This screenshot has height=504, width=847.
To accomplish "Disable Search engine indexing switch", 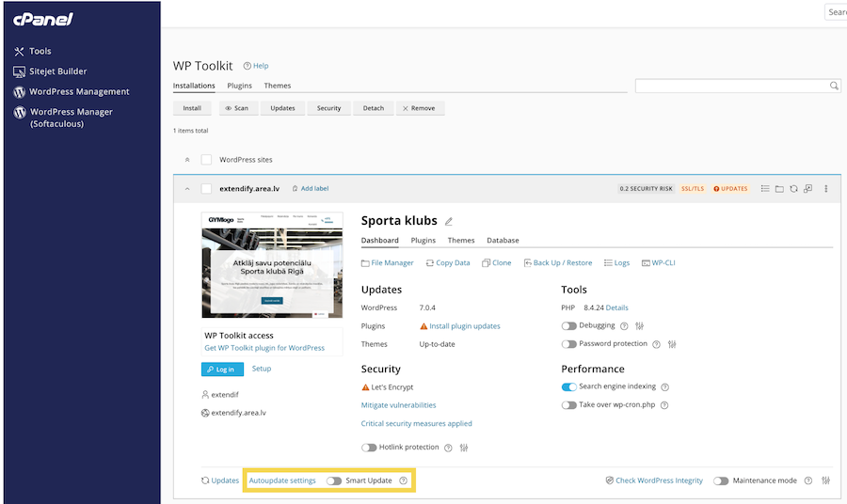I will 568,386.
